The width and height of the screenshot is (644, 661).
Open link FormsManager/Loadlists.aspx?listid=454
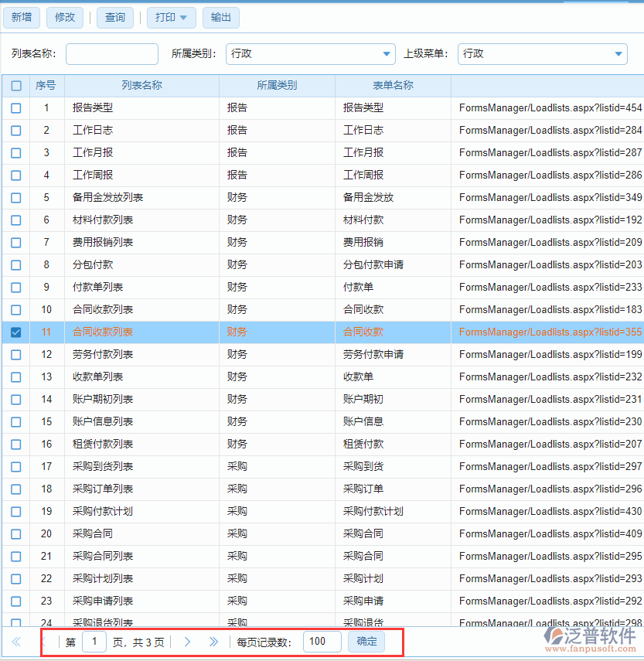pyautogui.click(x=550, y=108)
